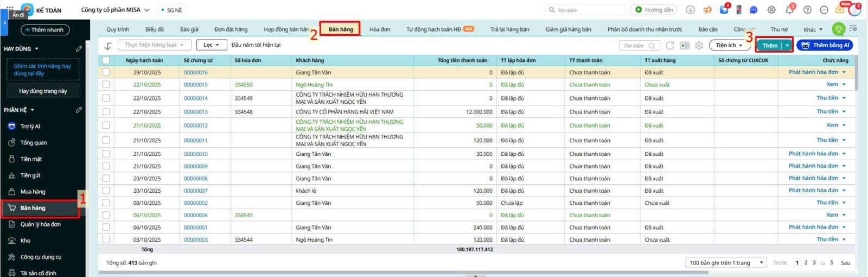This screenshot has height=277, width=868.
Task: Tick the select-all checkbox in table header
Action: point(106,60)
